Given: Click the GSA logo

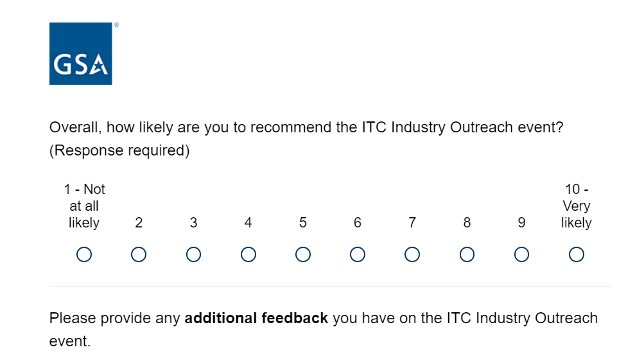Looking at the screenshot, I should point(80,53).
